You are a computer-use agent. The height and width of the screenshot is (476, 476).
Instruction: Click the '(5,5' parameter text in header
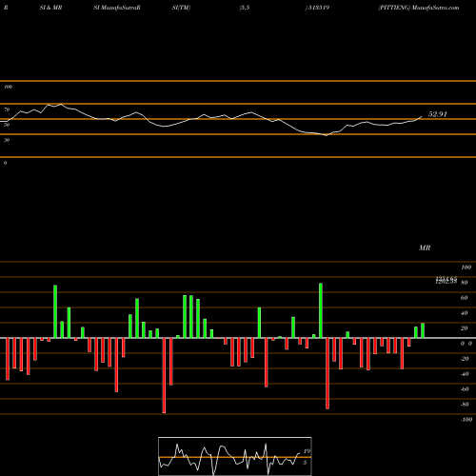click(245, 8)
